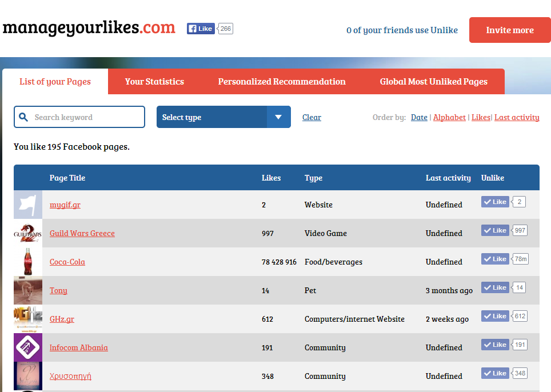Focus the Search keyword input field

79,117
